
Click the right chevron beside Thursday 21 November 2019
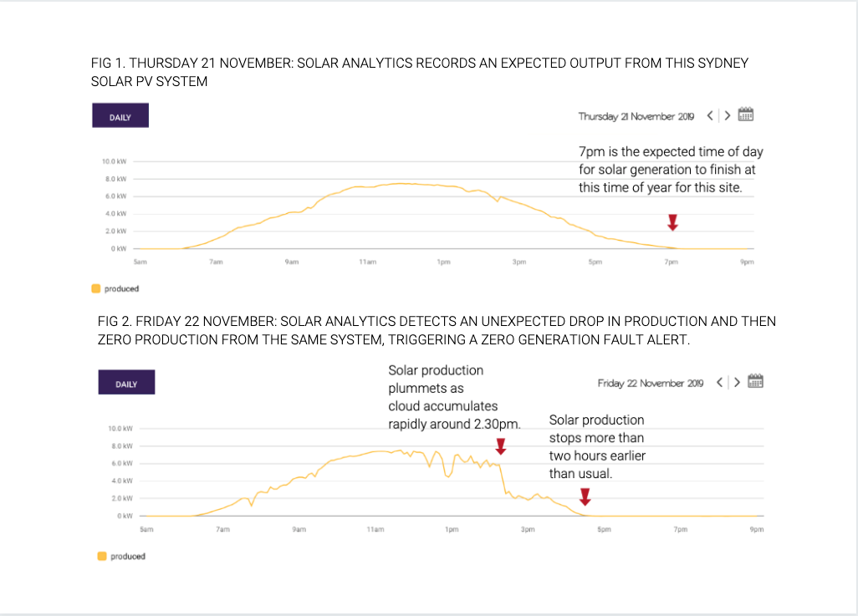[728, 115]
